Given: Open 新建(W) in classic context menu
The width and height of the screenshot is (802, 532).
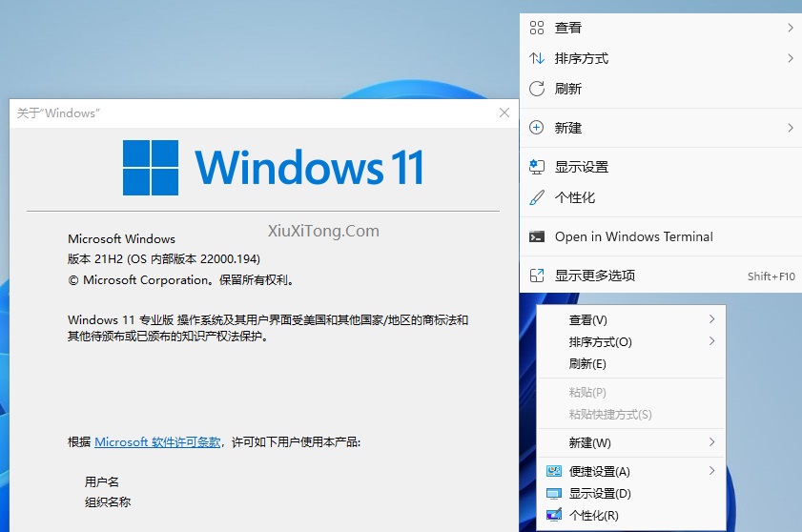Looking at the screenshot, I should 631,442.
